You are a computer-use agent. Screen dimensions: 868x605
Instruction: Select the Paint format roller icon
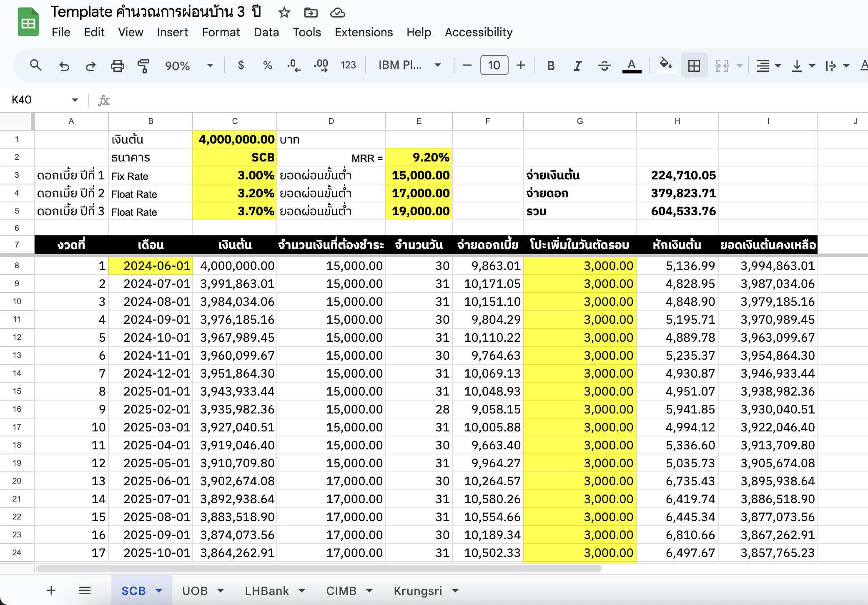tap(143, 66)
